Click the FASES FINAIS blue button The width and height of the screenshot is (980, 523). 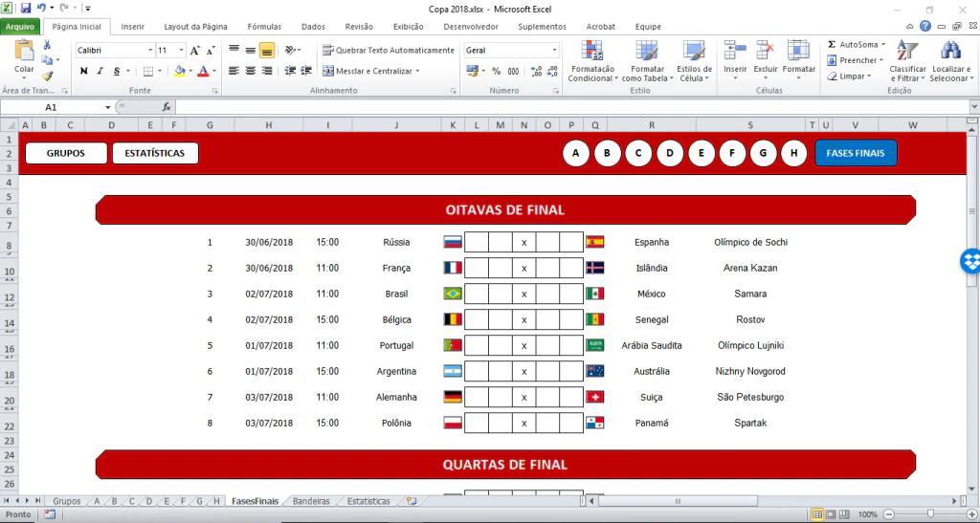pyautogui.click(x=856, y=153)
